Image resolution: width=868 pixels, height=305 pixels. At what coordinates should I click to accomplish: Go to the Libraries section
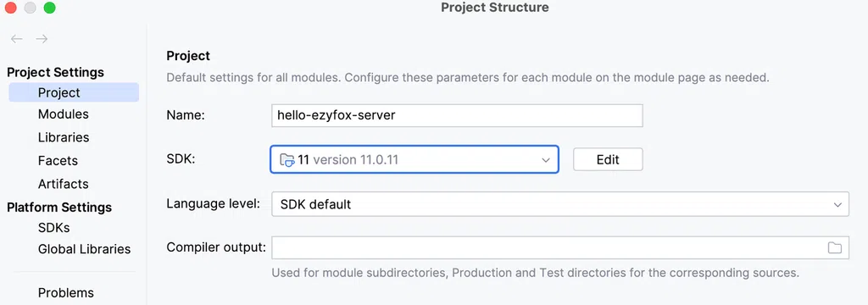pyautogui.click(x=64, y=137)
